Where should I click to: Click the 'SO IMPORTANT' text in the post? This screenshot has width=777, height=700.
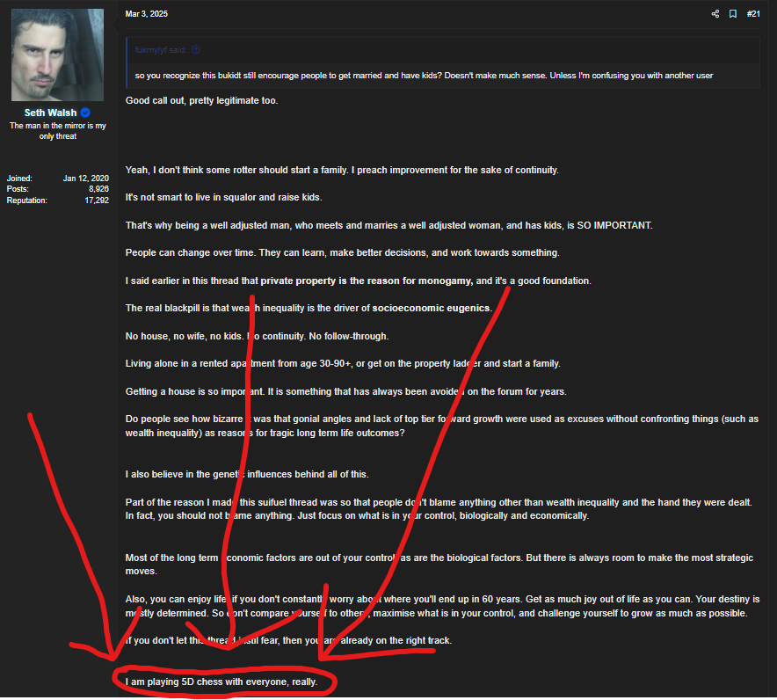tap(614, 225)
